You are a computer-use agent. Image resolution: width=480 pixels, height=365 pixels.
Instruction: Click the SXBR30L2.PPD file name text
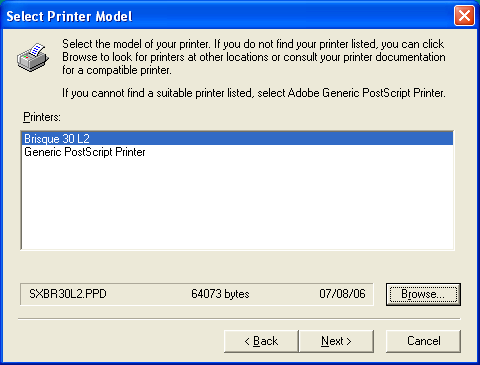(x=68, y=294)
